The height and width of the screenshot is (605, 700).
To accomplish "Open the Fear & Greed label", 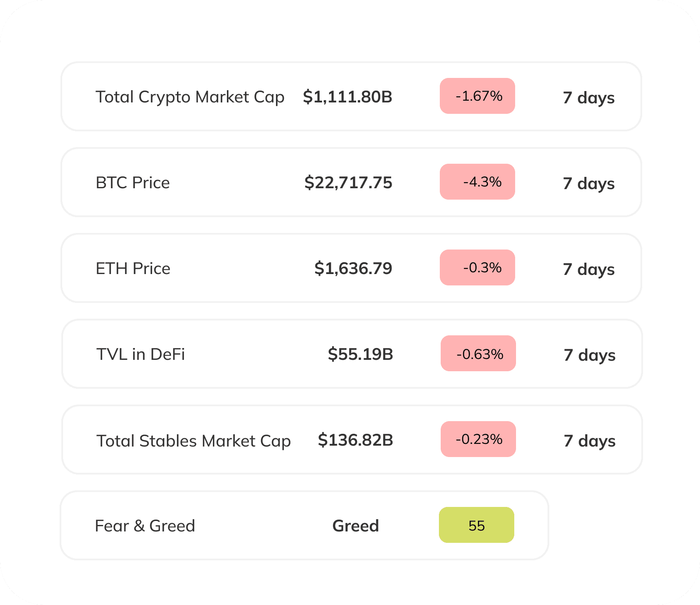I will pos(145,526).
